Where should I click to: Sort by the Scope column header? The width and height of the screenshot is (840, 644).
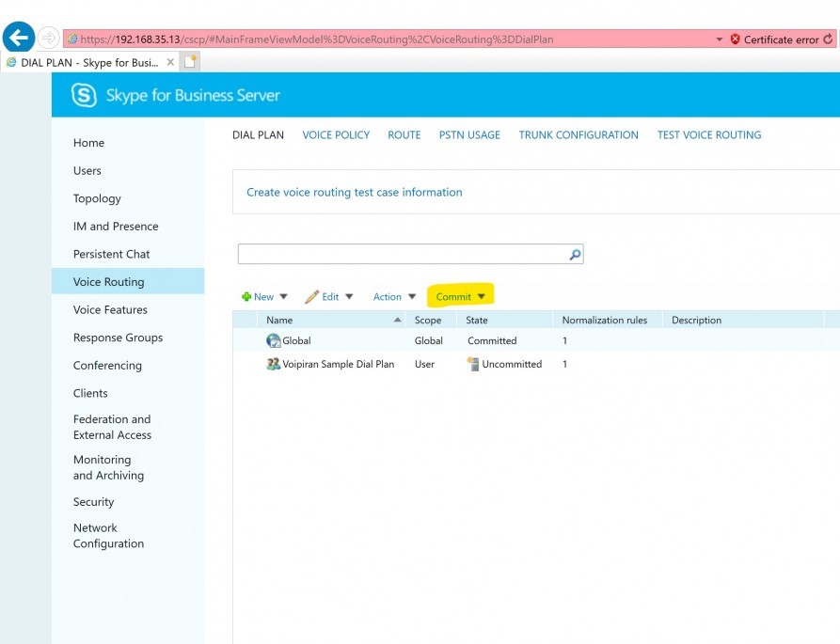(x=428, y=321)
